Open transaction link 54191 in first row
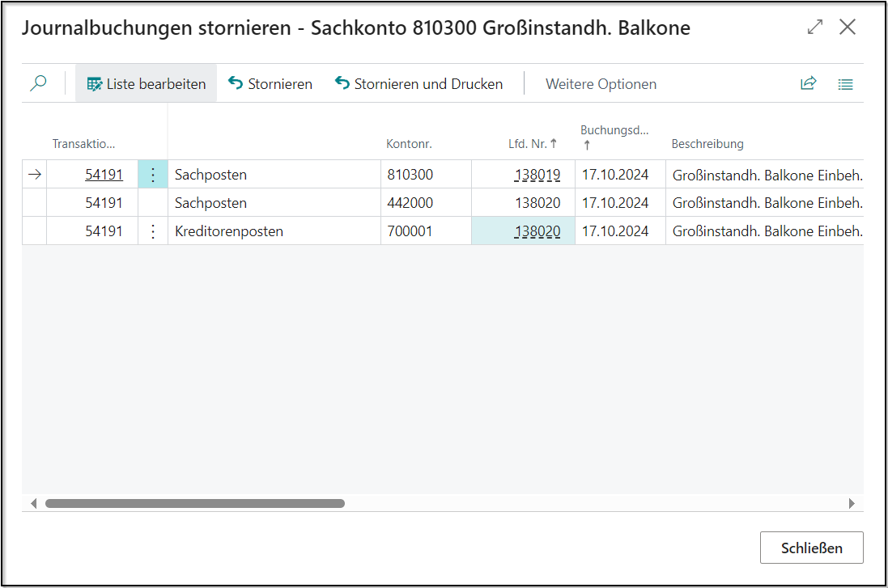Screen dimensions: 888x588 tap(104, 175)
